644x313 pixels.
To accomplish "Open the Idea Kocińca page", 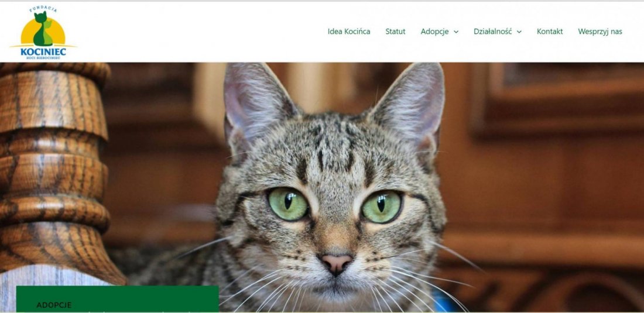I will [349, 32].
